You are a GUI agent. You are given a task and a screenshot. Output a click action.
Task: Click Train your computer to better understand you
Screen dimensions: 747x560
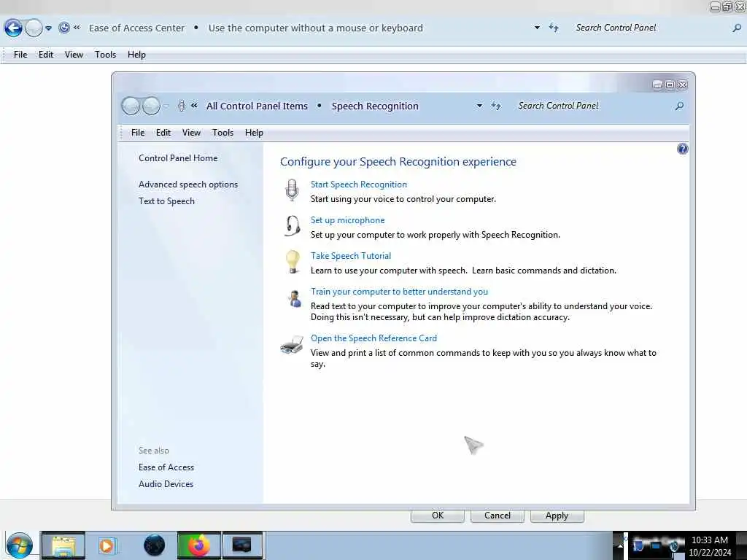coord(399,292)
